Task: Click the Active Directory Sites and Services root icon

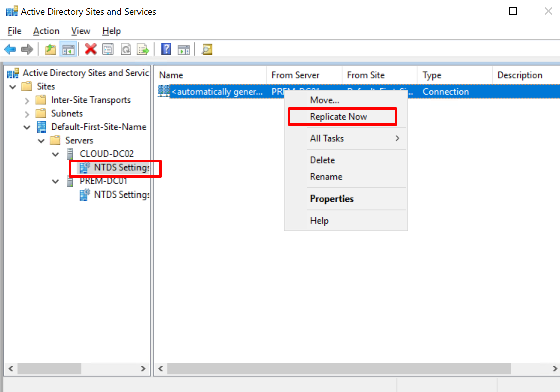Action: 13,73
